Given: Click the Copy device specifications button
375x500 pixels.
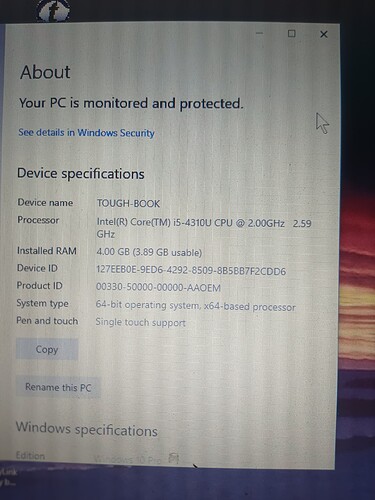Looking at the screenshot, I should [47, 349].
